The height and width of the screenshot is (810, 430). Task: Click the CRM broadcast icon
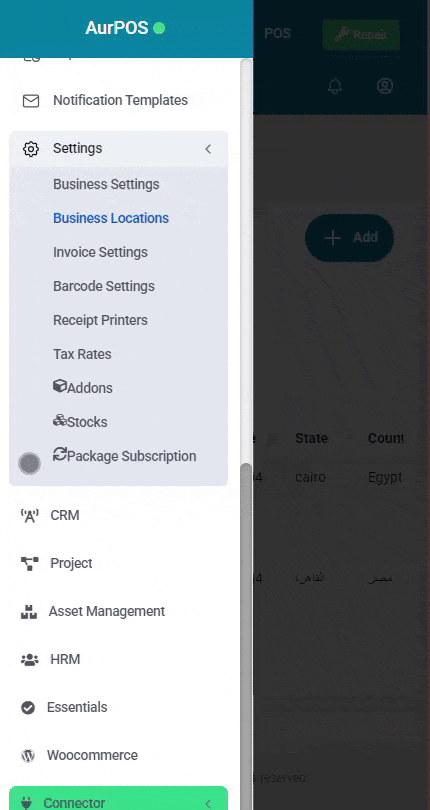(x=29, y=516)
